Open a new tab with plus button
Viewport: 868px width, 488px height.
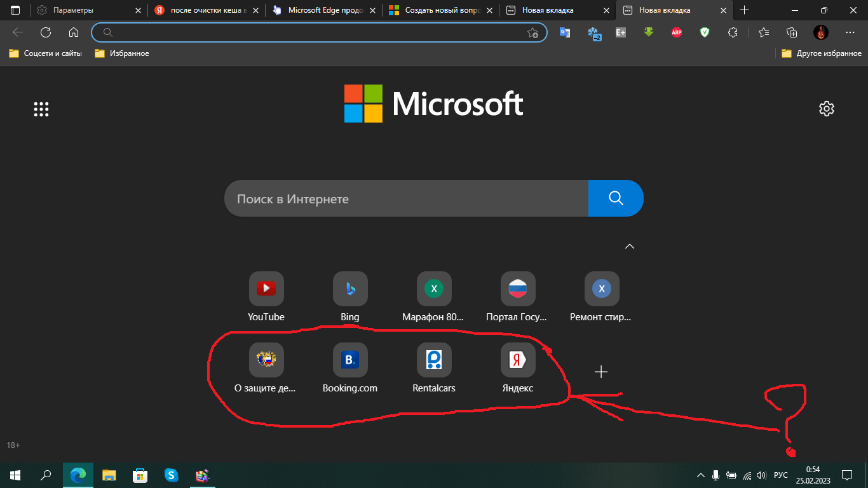click(745, 10)
